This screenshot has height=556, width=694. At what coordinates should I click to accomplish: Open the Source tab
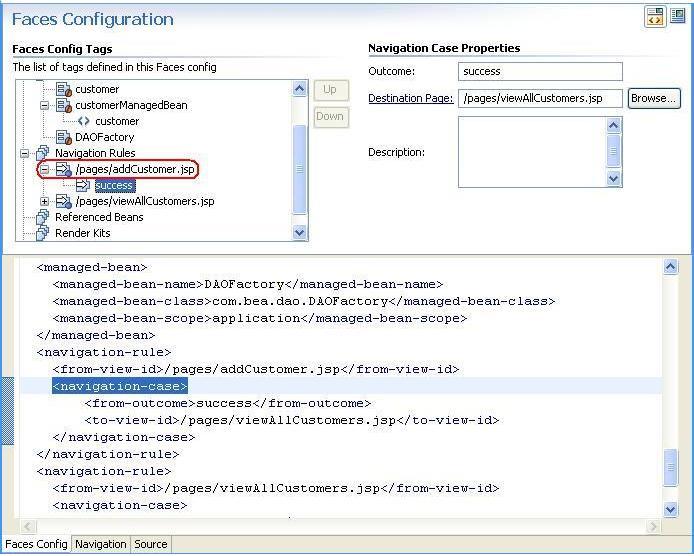pyautogui.click(x=150, y=544)
